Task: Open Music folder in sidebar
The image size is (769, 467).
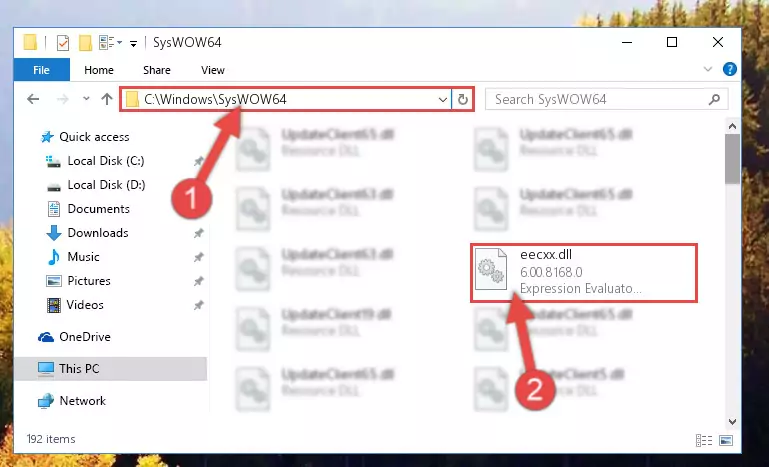Action: coord(83,257)
